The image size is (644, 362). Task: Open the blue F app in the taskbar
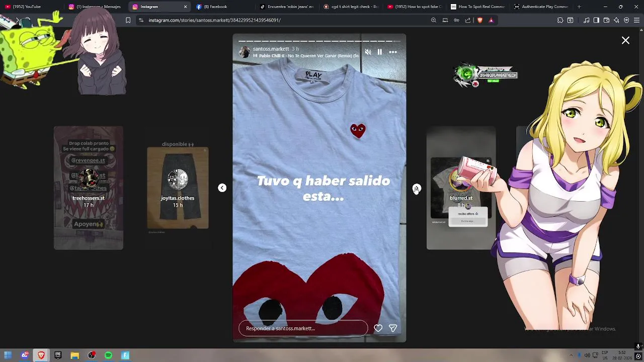125,355
